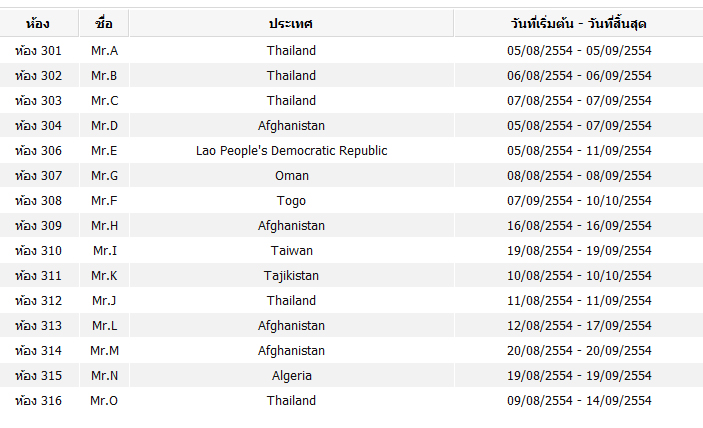Click the Togo country cell
Screen dimensions: 703x428
pyautogui.click(x=291, y=200)
